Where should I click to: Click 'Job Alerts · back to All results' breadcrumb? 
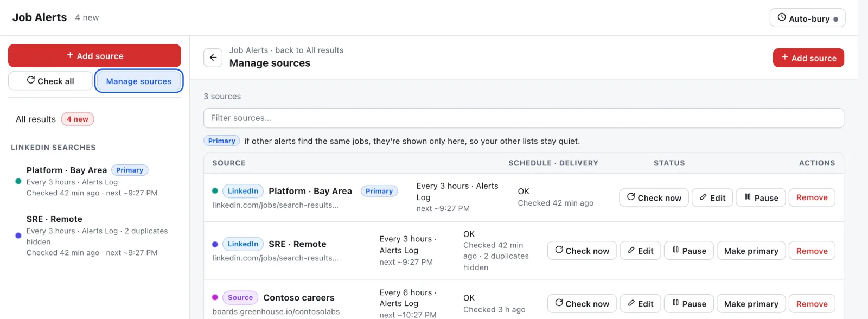(286, 50)
